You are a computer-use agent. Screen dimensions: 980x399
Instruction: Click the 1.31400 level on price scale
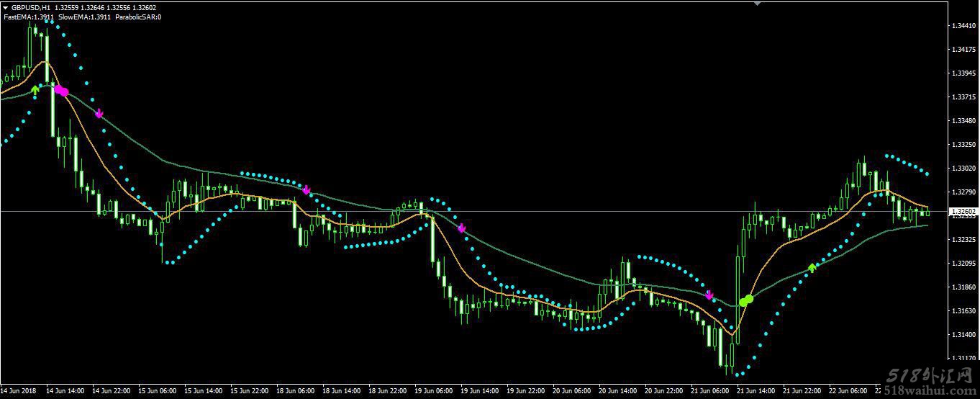click(962, 335)
